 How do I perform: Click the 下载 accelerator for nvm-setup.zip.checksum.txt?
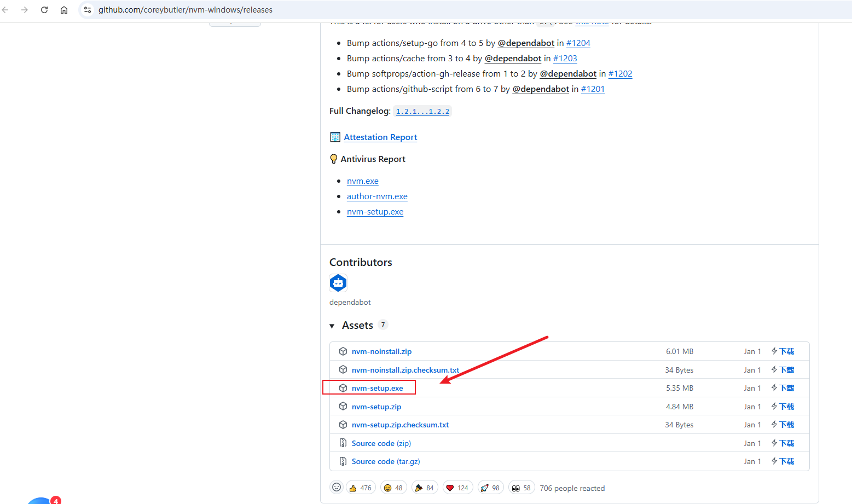coord(783,425)
